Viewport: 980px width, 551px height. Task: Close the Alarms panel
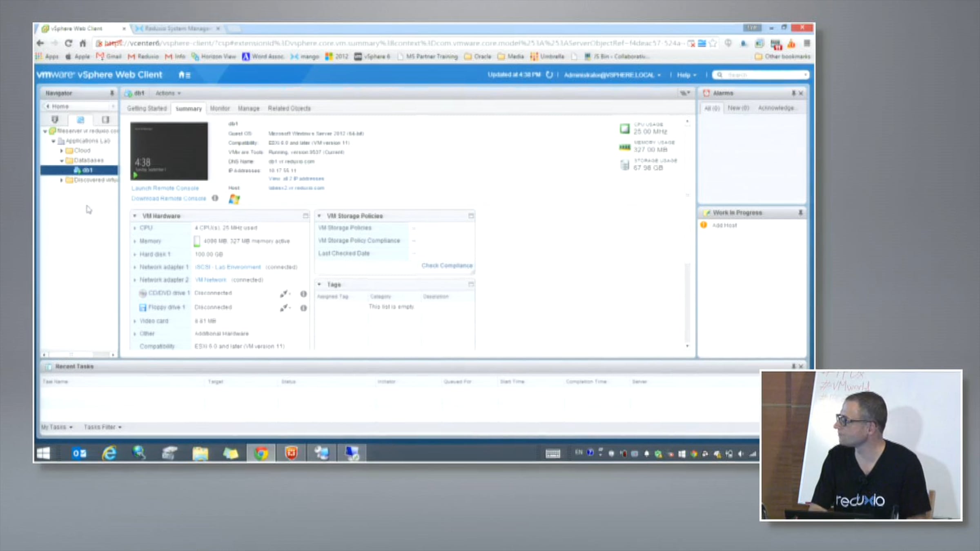pos(801,93)
